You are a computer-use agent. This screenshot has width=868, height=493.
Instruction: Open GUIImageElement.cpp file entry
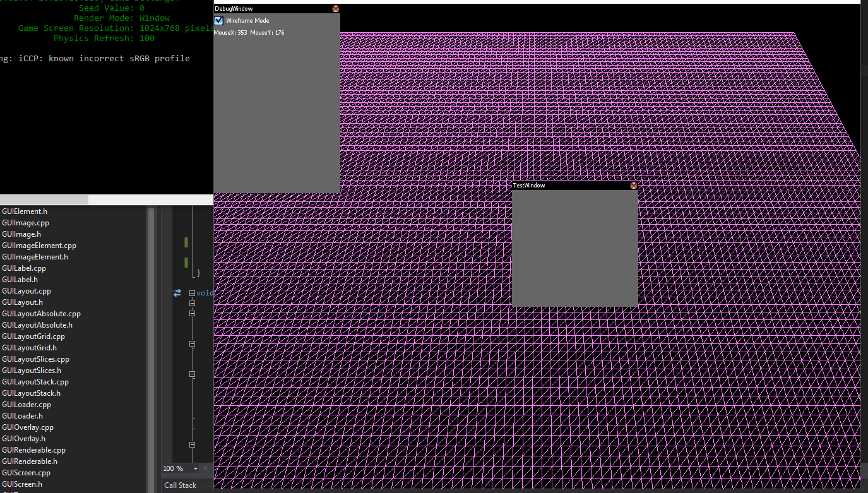39,246
